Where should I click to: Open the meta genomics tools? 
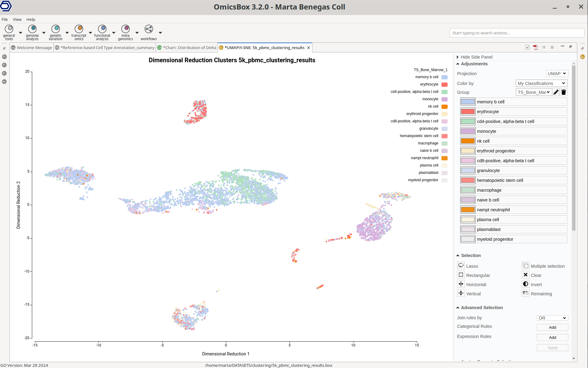125,32
